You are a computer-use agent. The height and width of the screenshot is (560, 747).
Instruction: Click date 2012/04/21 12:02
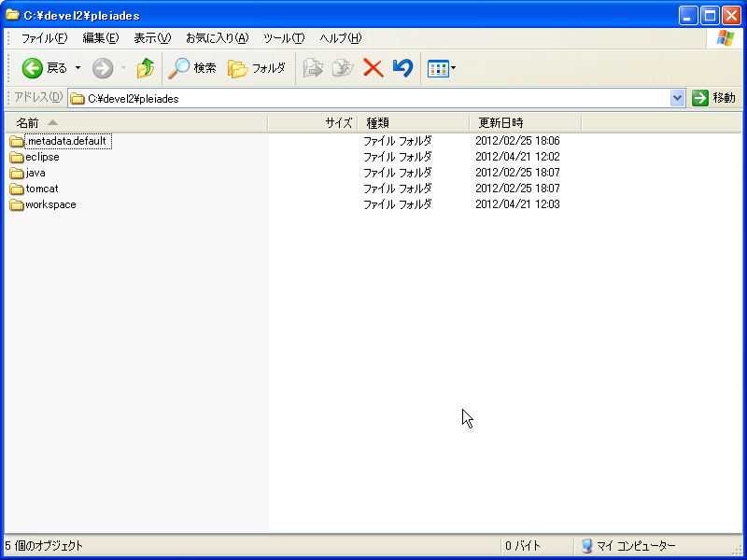pyautogui.click(x=517, y=157)
